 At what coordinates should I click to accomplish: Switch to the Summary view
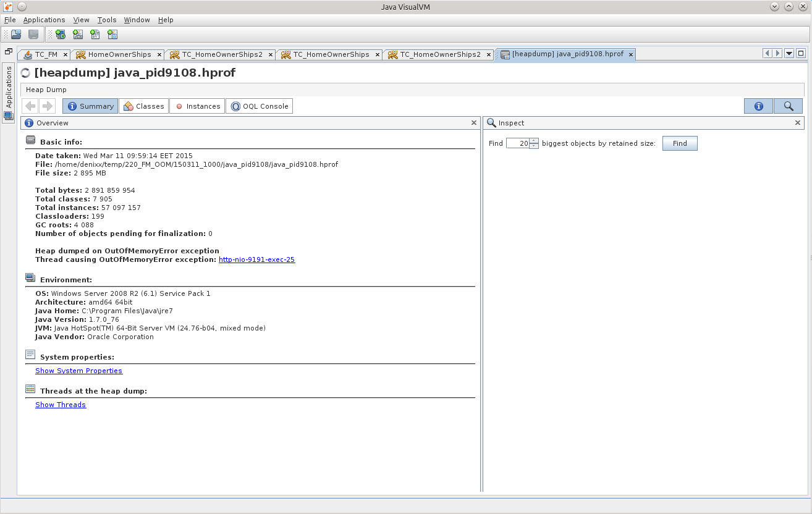(90, 106)
